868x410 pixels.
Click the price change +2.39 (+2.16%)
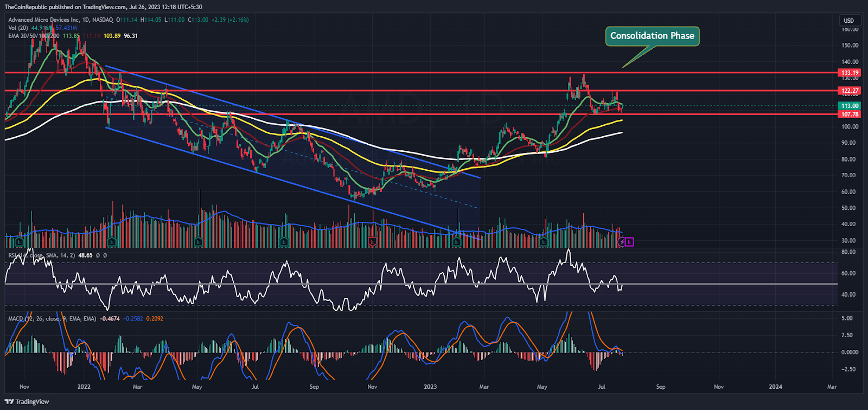[230, 20]
